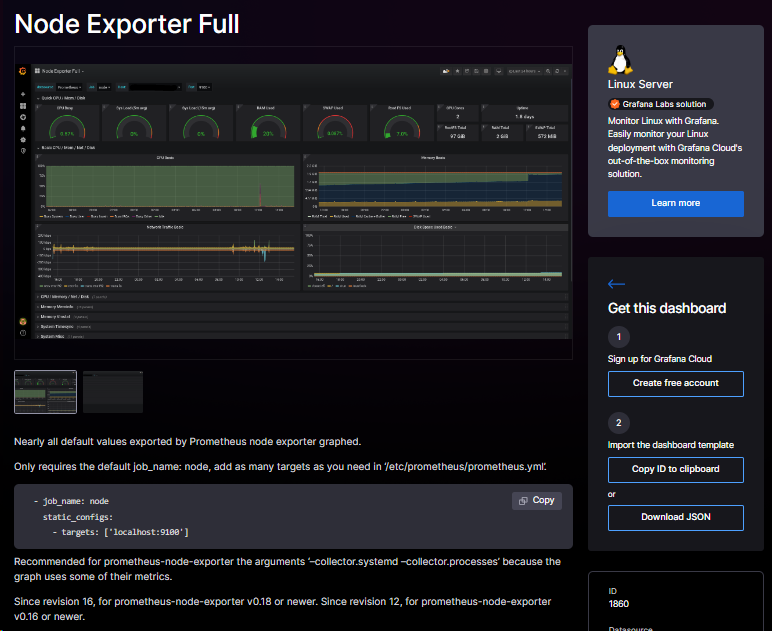Click the paragraph starting Nearly all default values

[x=188, y=442]
